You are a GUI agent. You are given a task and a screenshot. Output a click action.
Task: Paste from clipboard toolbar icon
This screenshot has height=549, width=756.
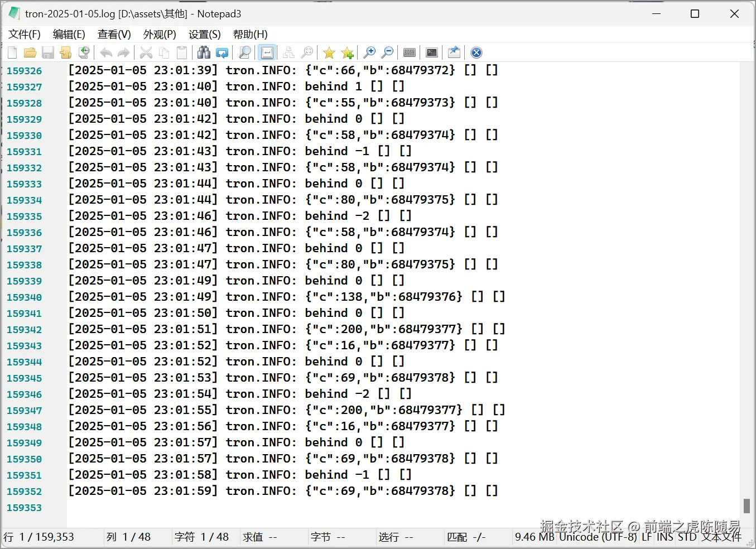pyautogui.click(x=182, y=52)
